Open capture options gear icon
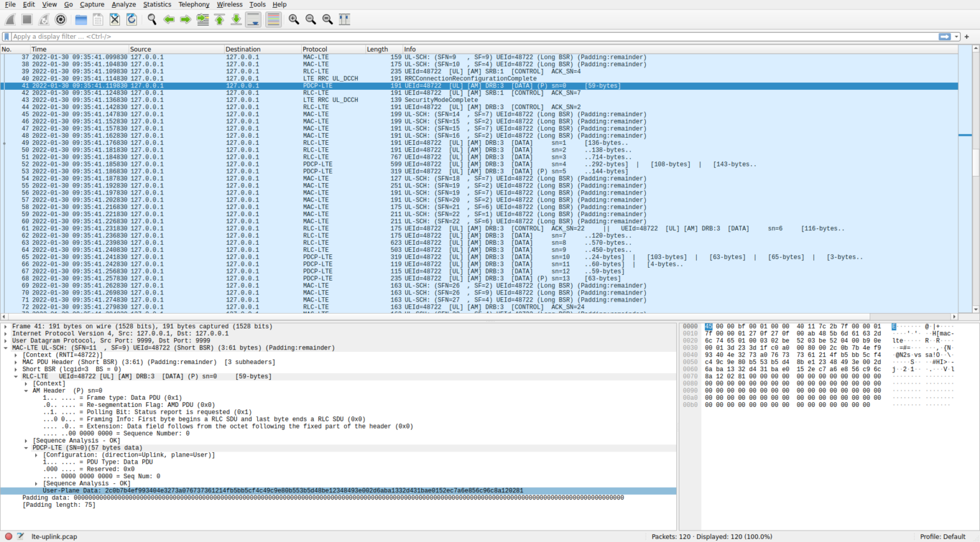980x542 pixels. (x=61, y=20)
